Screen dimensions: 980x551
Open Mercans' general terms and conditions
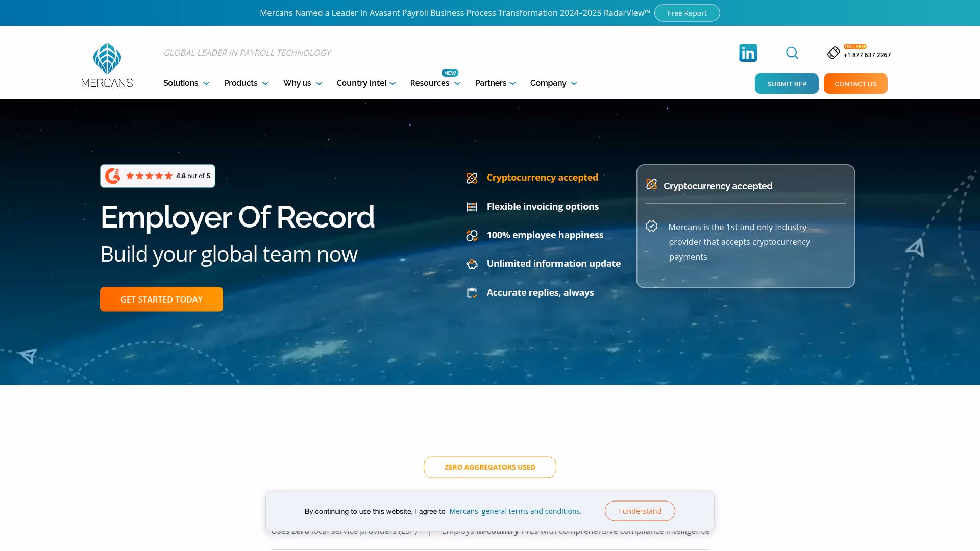[x=515, y=511]
